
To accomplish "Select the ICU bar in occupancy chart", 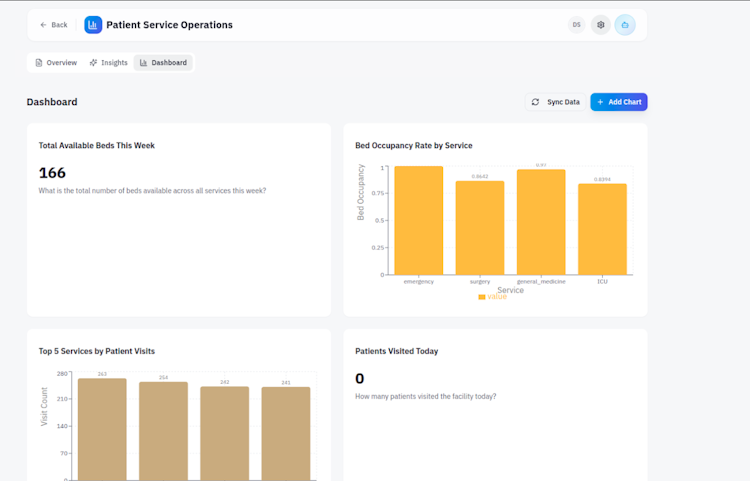I will coord(602,229).
